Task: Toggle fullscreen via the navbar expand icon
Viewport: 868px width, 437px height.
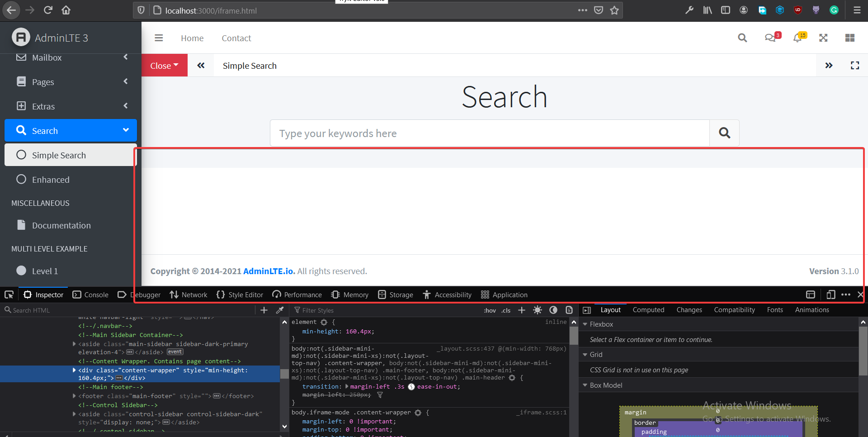Action: tap(823, 38)
